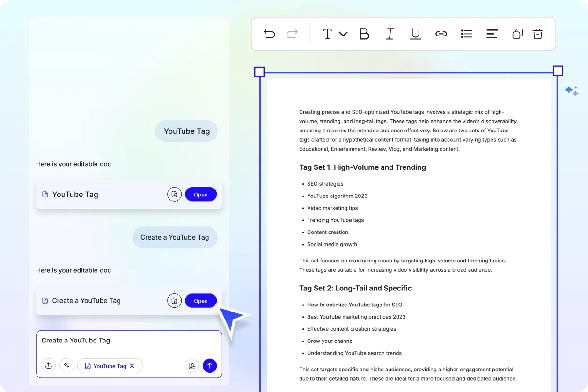Open the Create a YouTube Tag document
The image size is (588, 392).
pos(201,301)
